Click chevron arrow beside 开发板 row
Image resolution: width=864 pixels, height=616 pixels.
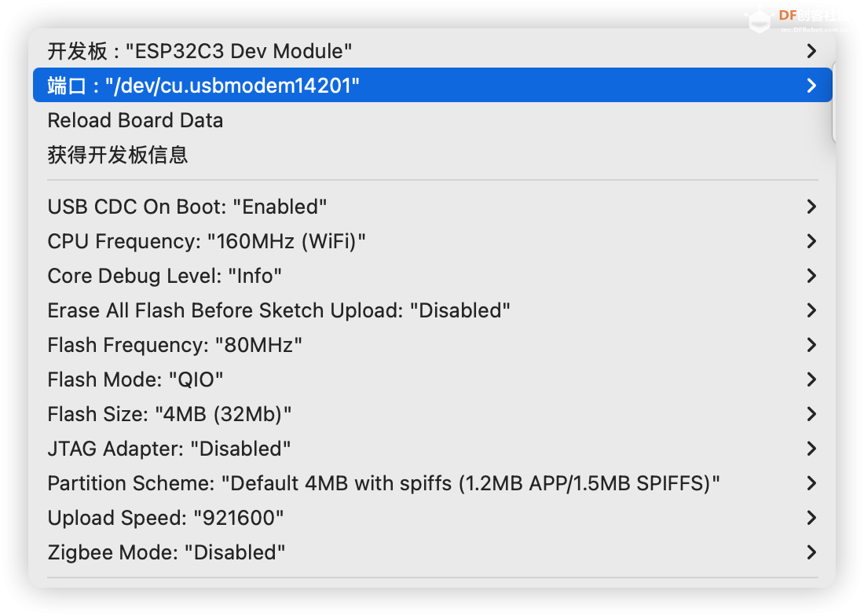click(x=811, y=52)
